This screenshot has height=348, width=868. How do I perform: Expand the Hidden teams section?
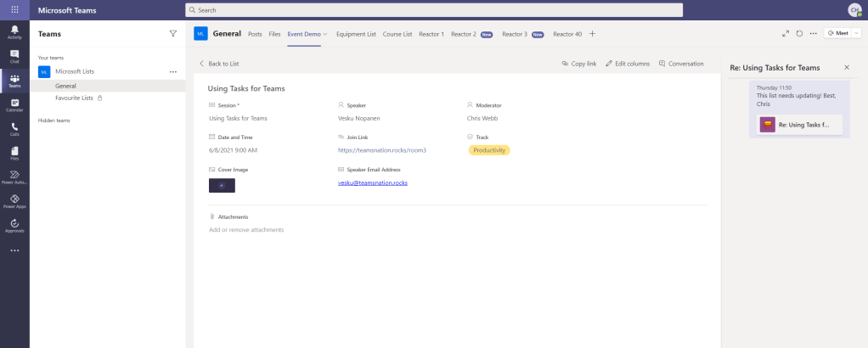(x=54, y=121)
